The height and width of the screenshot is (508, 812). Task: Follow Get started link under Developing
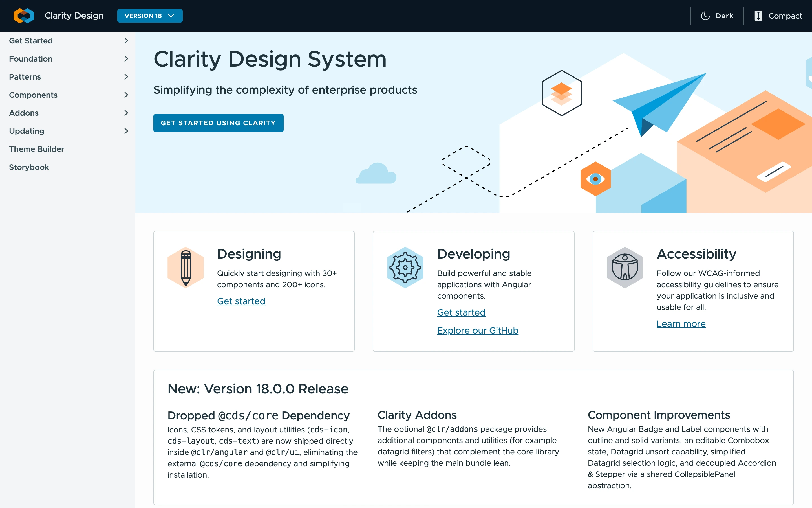click(x=461, y=312)
